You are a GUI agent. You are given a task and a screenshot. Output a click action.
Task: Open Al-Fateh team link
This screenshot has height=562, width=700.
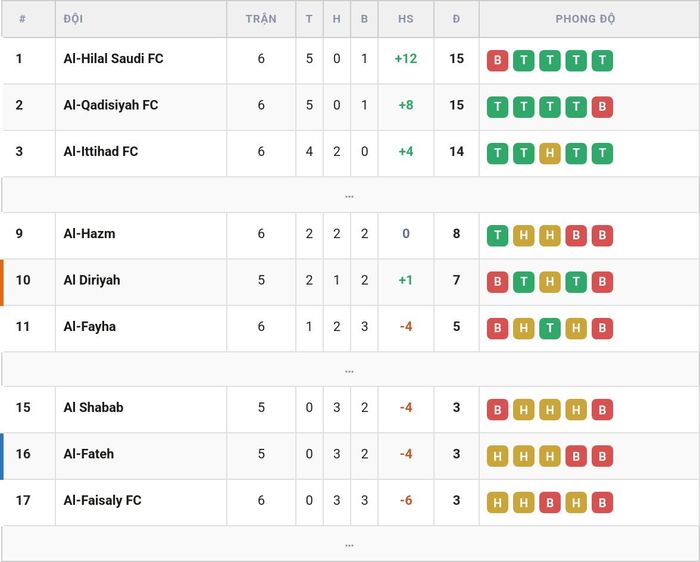(89, 454)
